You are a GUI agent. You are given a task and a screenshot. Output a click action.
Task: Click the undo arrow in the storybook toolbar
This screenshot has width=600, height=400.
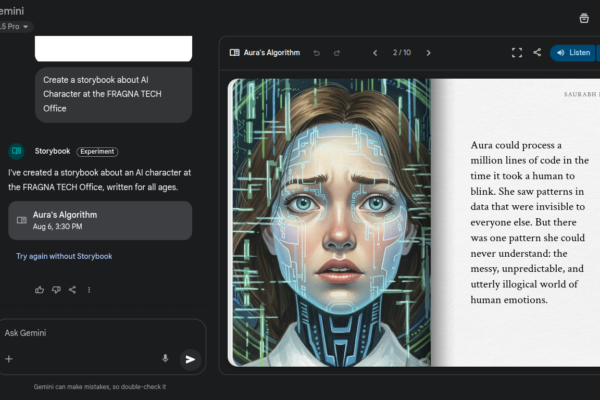317,52
